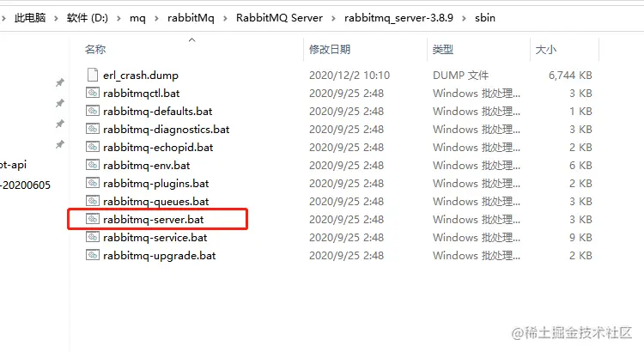Viewport: 644px width, 352px height.
Task: Click the rabbitmqctl.bat file icon
Action: point(93,93)
